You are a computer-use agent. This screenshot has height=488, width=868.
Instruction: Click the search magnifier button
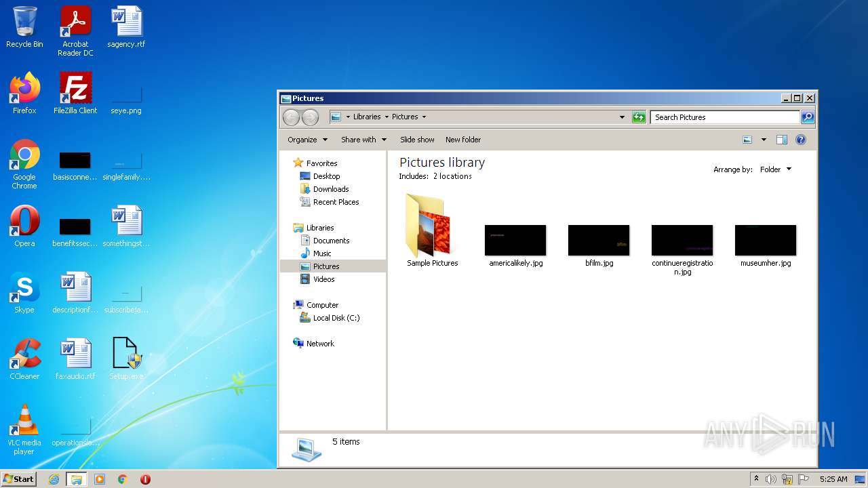pos(807,117)
